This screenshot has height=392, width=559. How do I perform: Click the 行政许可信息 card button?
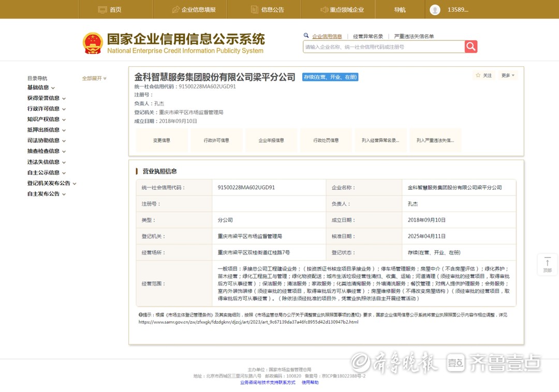216,140
